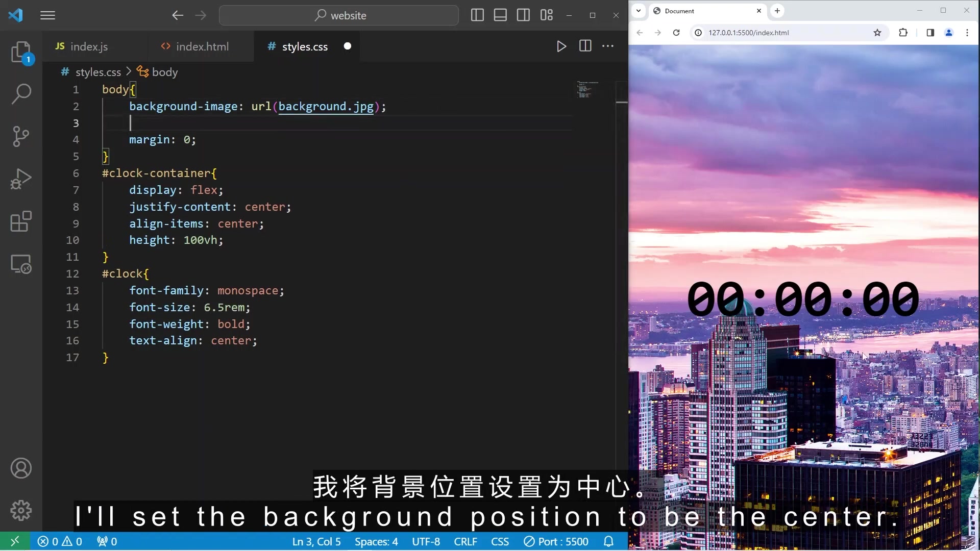Image resolution: width=980 pixels, height=551 pixels.
Task: Open the Extensions view
Action: [21, 221]
